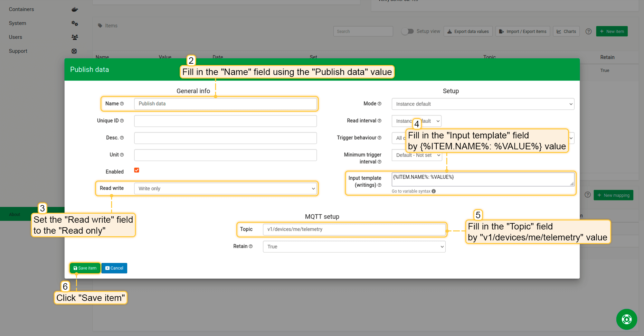Screen dimensions: 644x336
Task: Uncheck the Enabled checkbox
Action: [x=137, y=170]
